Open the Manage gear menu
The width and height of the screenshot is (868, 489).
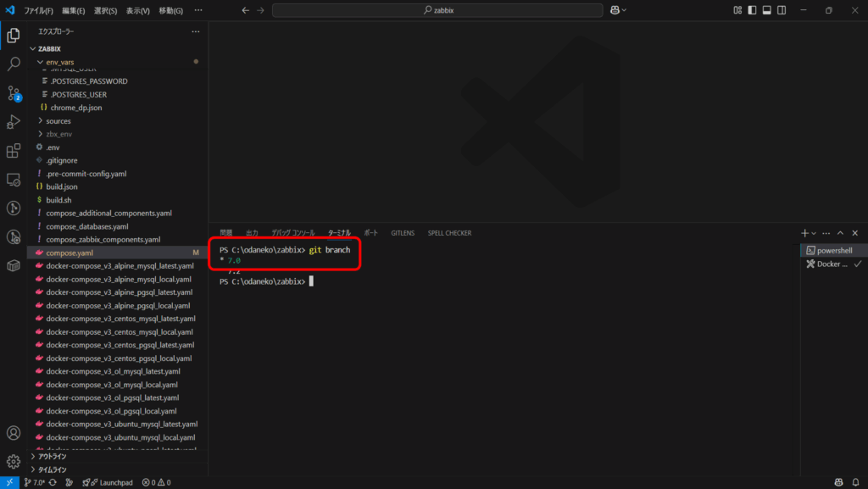click(x=14, y=461)
